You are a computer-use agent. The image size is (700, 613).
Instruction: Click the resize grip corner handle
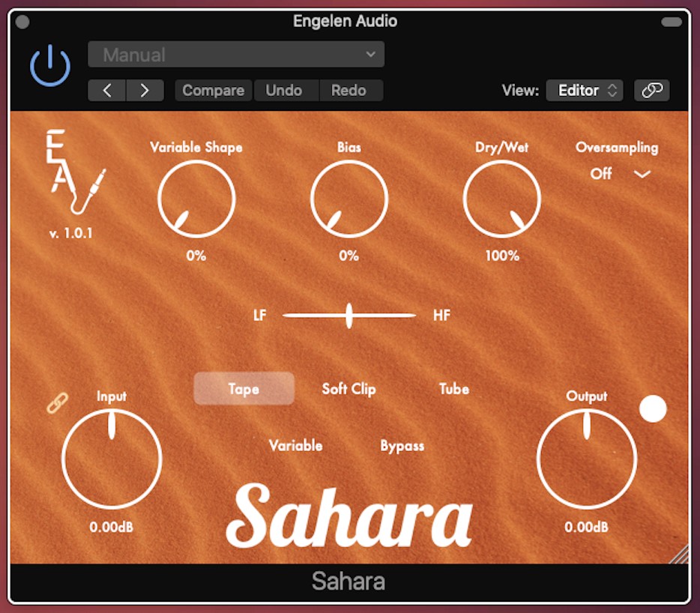[680, 555]
